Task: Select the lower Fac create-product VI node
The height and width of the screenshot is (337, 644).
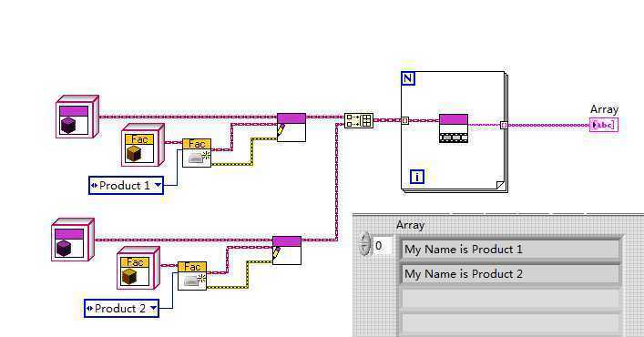Action: 192,276
